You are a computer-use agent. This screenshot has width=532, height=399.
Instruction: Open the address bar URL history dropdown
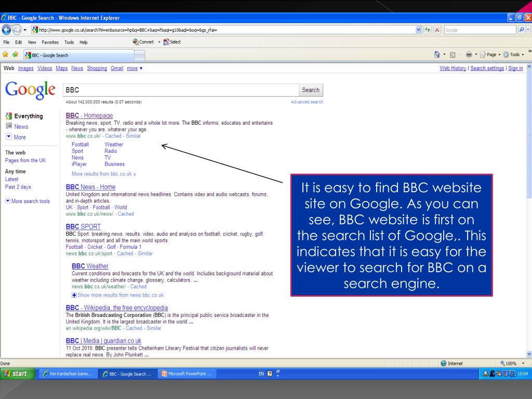point(419,30)
